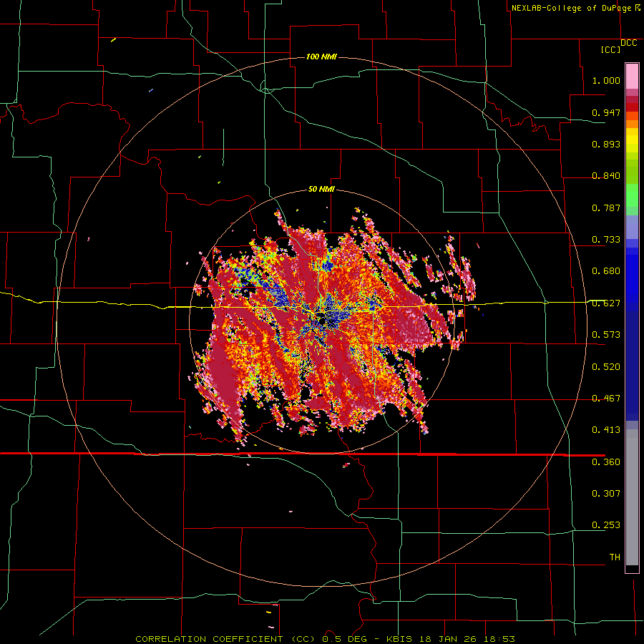
Task: Click the CORRELATION COEFFICIENT caption text
Action: pos(225,639)
